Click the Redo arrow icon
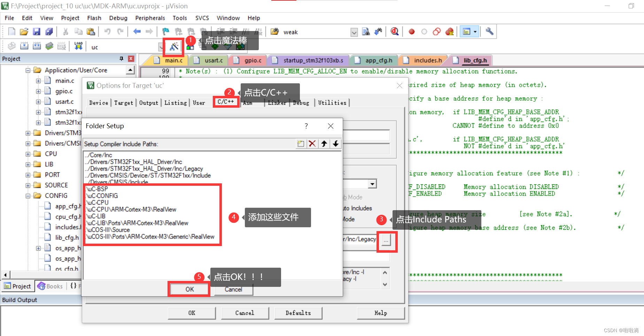This screenshot has height=336, width=644. [x=120, y=32]
